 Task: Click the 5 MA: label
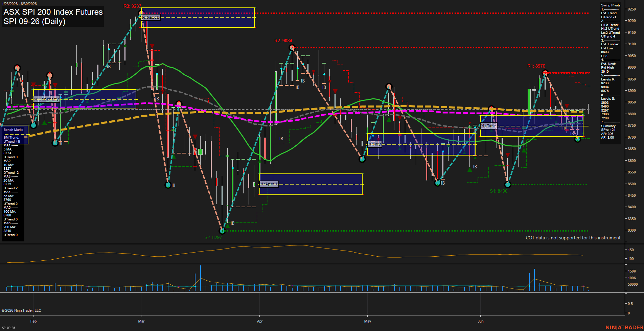[x=8, y=149]
